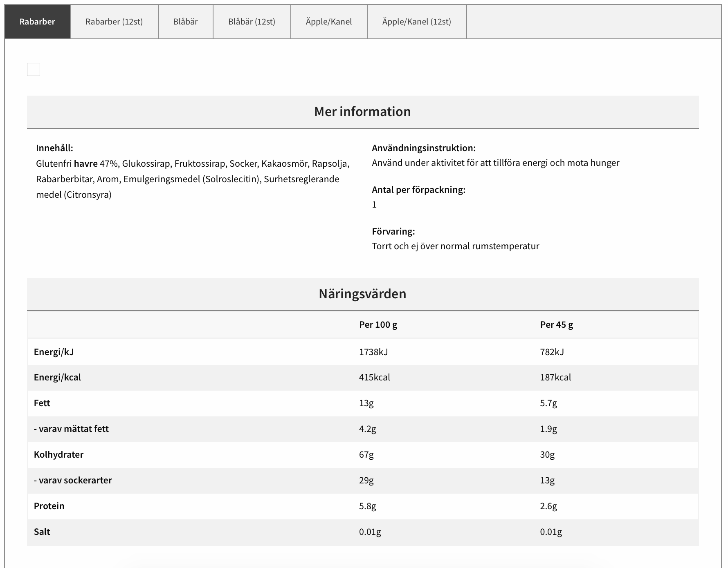
Task: Select the Rabarber tab
Action: 37,22
